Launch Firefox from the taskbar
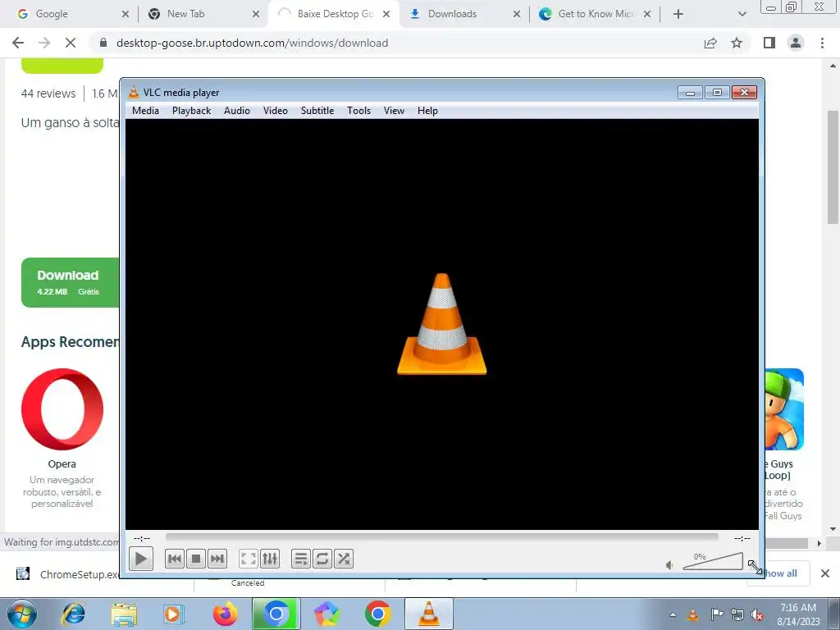Image resolution: width=840 pixels, height=630 pixels. [225, 614]
